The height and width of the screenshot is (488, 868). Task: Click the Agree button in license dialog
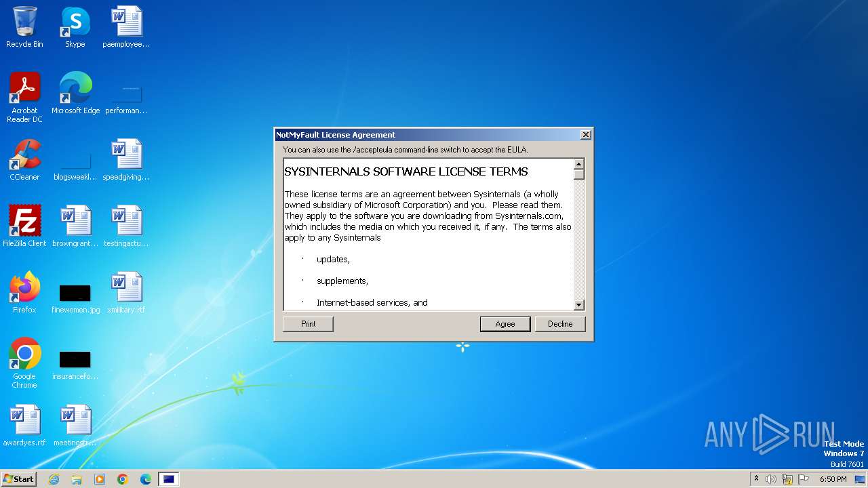point(505,324)
